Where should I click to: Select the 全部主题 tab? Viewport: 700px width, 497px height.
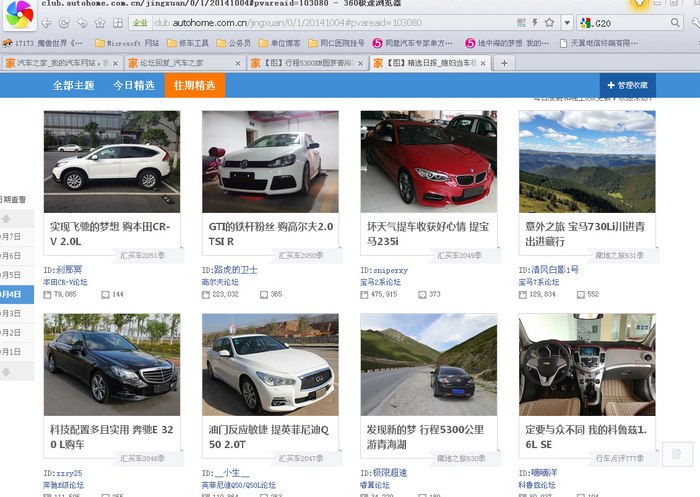73,86
